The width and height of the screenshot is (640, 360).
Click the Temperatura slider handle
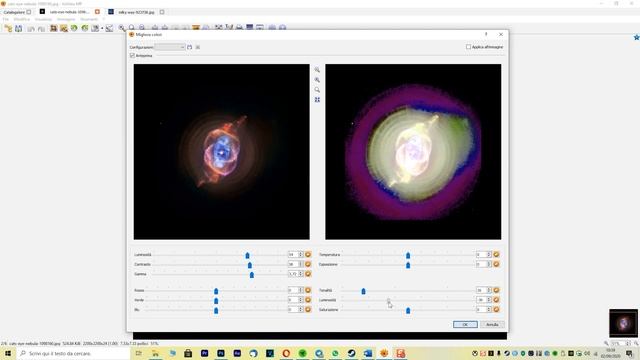tap(408, 255)
